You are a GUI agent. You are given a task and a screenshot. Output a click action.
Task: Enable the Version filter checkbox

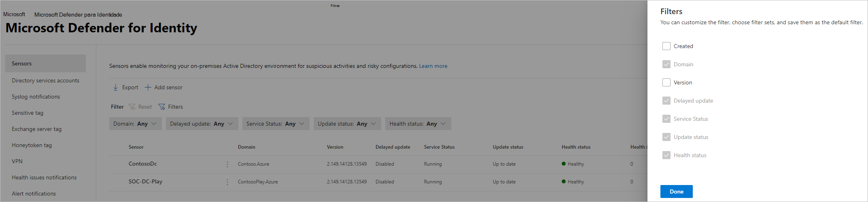coord(666,82)
